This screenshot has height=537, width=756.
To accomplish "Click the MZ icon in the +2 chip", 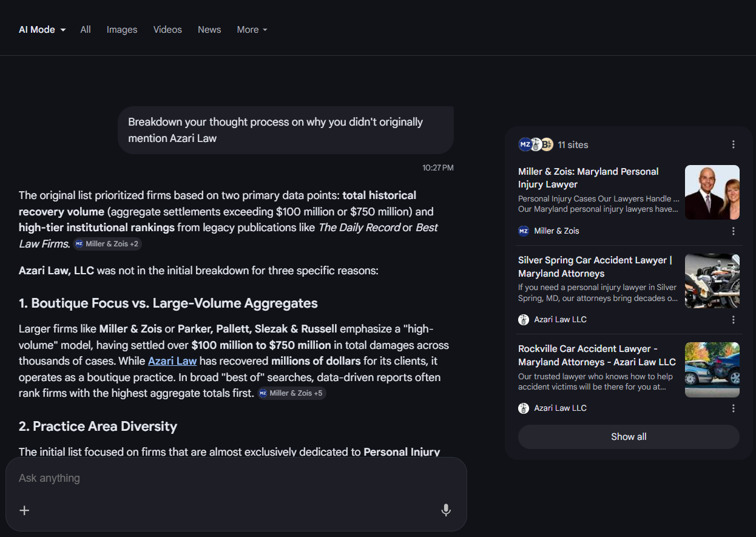I will coord(79,244).
